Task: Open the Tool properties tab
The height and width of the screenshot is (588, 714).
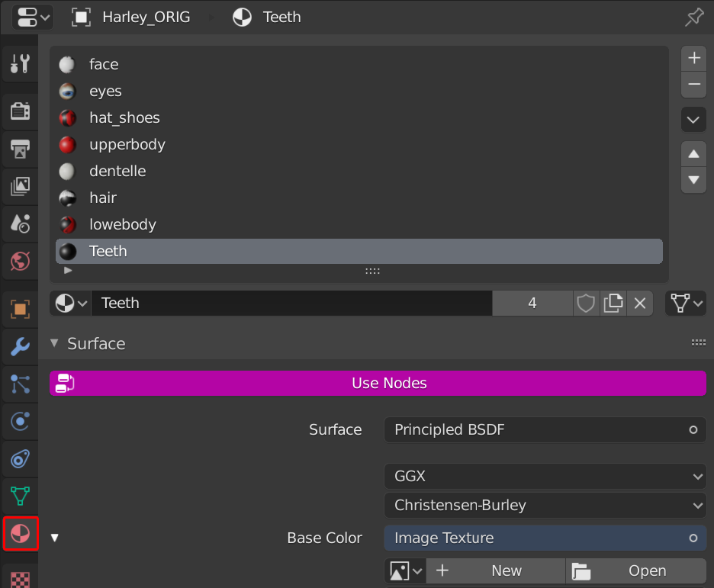Action: 21,64
